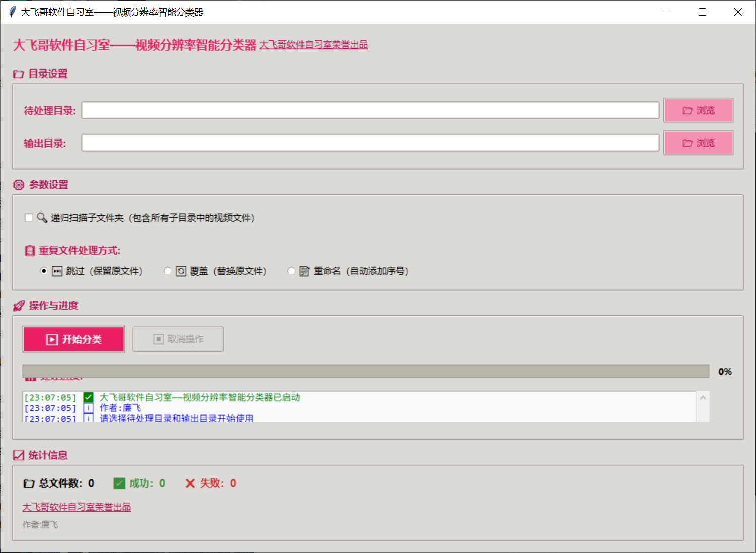Open the 大飞哥软件自习室荣誉出品 link at bottom

tap(76, 507)
